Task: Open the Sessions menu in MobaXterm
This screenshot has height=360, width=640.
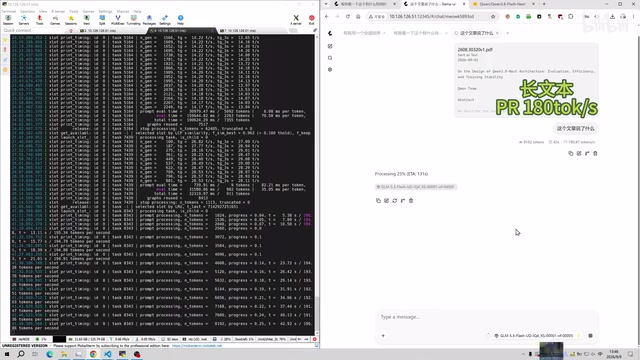Action: coord(27,11)
